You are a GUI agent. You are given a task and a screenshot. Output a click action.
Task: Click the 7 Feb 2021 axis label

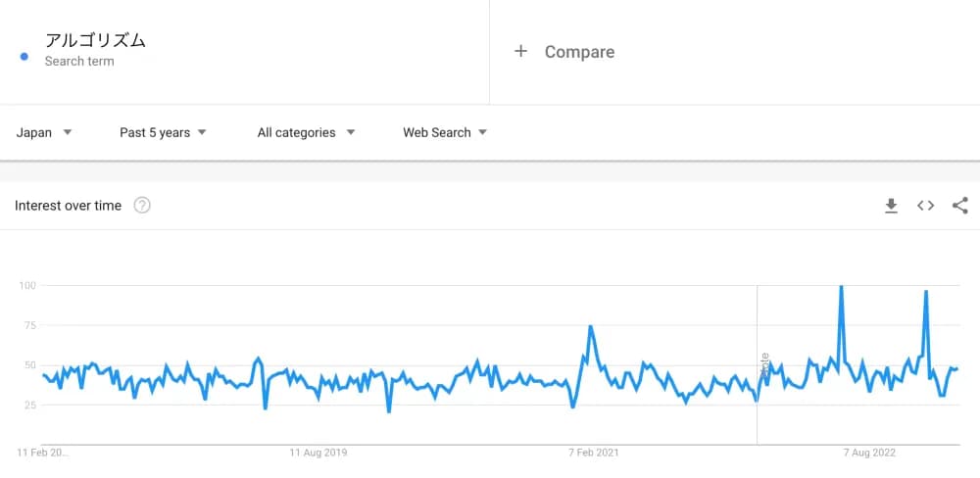[594, 454]
